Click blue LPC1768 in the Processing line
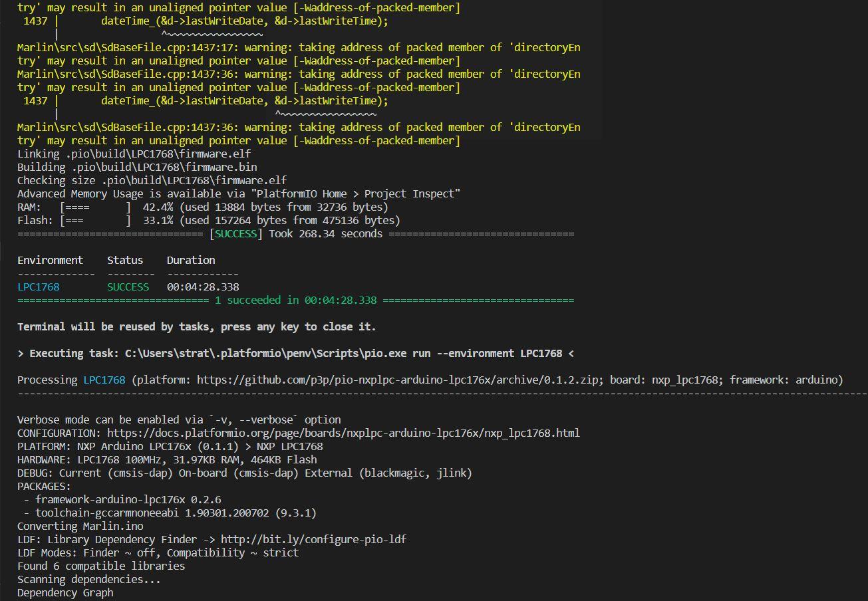This screenshot has height=601, width=868. [x=104, y=380]
